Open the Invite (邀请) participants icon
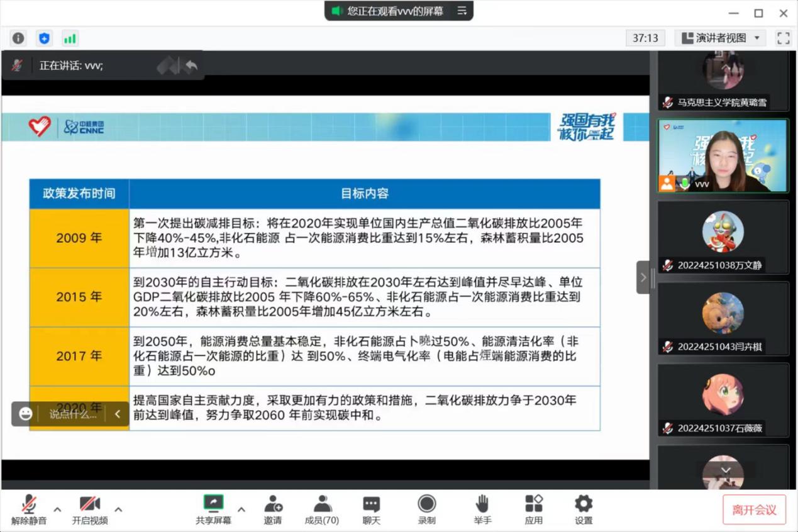Viewport: 798px width, 532px height. tap(273, 509)
